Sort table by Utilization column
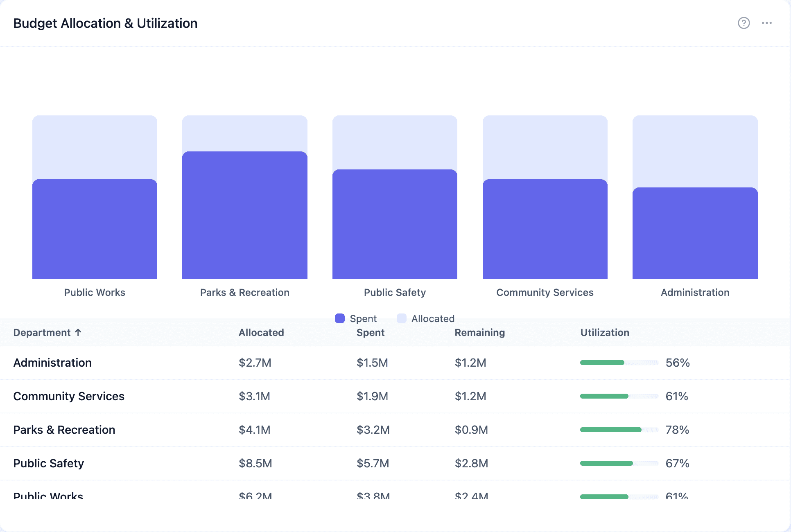Viewport: 791px width, 532px height. coord(604,332)
